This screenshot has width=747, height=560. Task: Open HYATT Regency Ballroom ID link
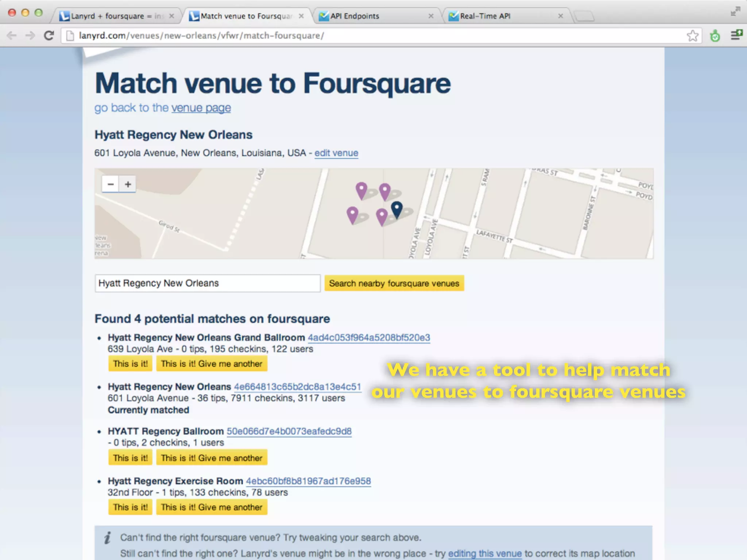pos(289,431)
